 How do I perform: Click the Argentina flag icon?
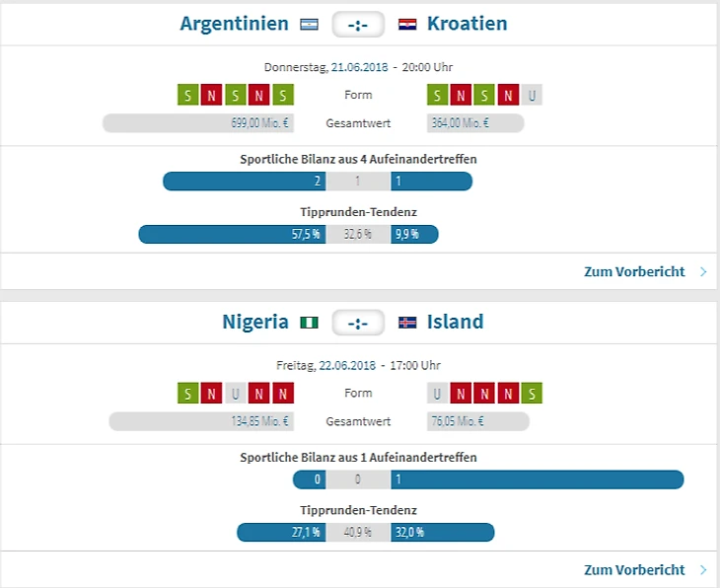click(309, 25)
